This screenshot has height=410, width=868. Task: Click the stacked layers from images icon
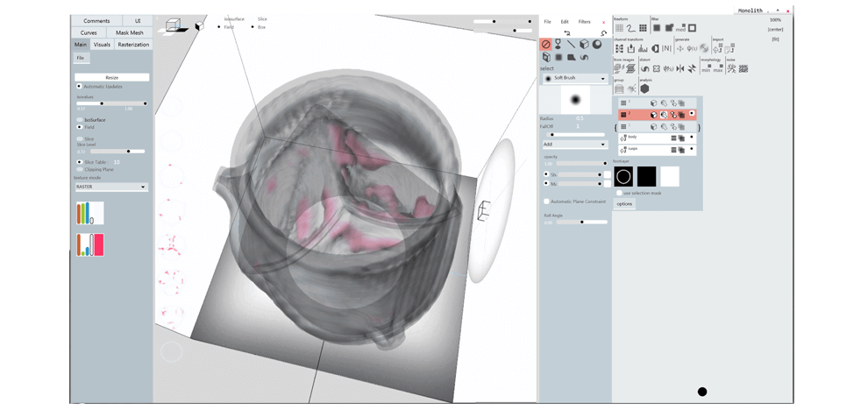pos(630,68)
